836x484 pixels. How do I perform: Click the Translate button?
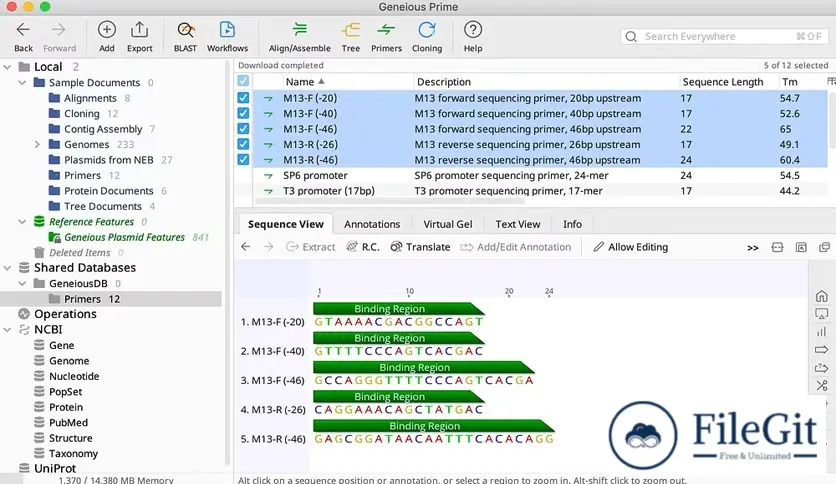click(x=420, y=247)
